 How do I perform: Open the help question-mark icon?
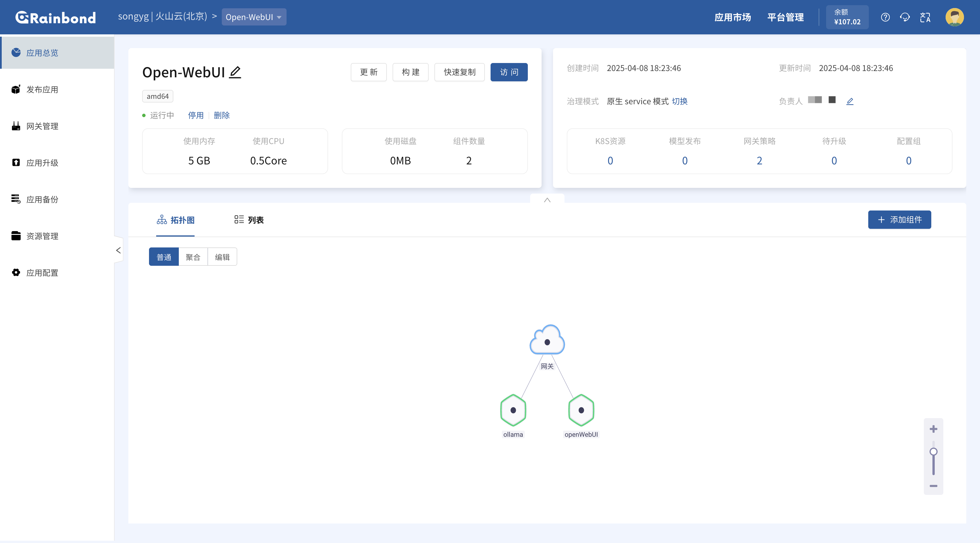tap(885, 17)
